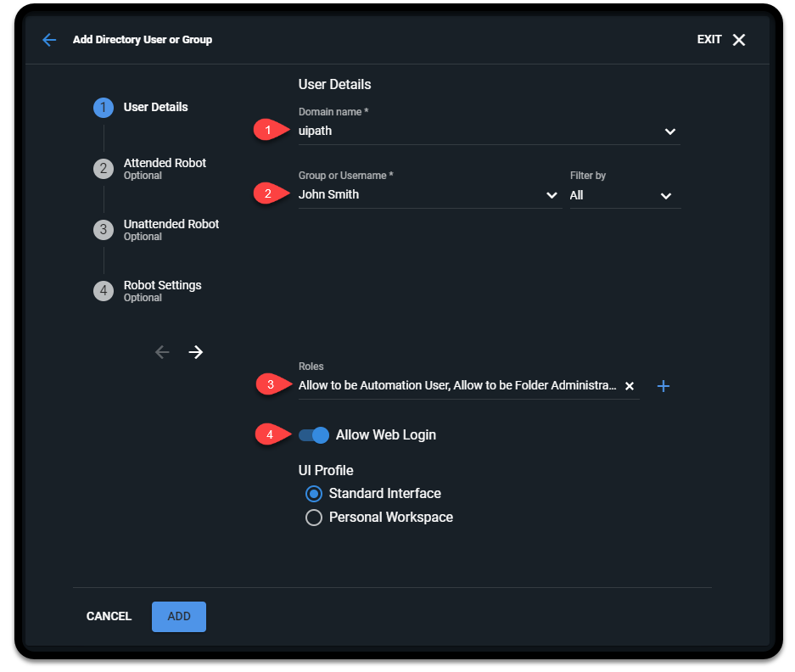The image size is (795, 672).
Task: Click the ADD button
Action: 178,616
